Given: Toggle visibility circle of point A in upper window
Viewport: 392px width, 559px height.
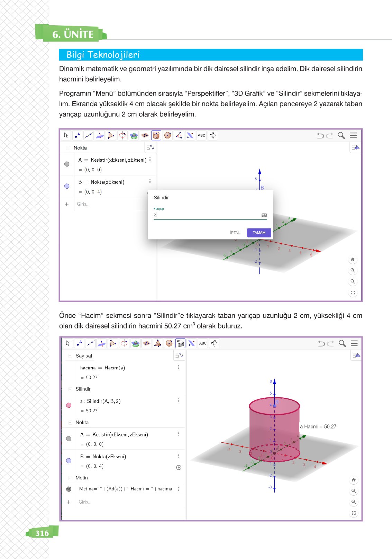Looking at the screenshot, I should tap(67, 164).
